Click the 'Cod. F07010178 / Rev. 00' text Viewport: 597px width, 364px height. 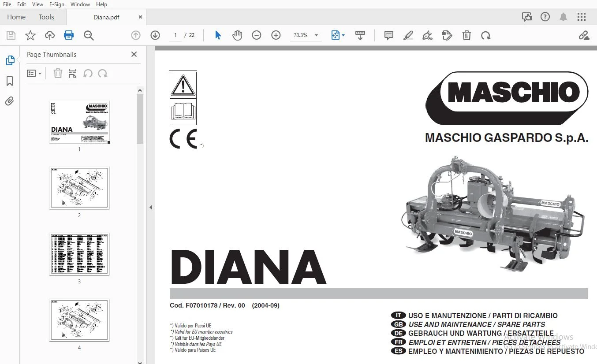tap(207, 305)
